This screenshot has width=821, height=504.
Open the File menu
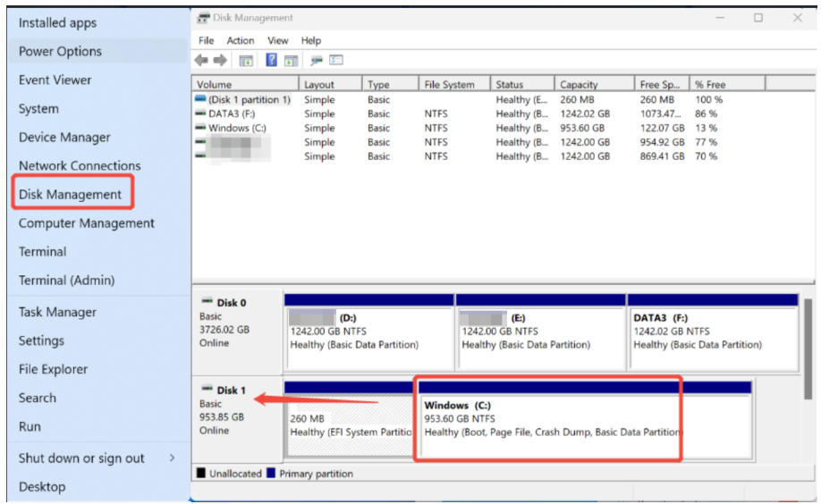(207, 40)
